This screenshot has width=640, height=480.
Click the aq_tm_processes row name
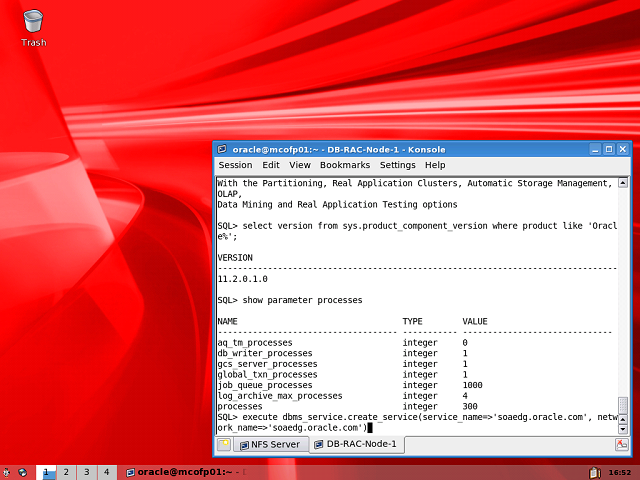click(255, 343)
